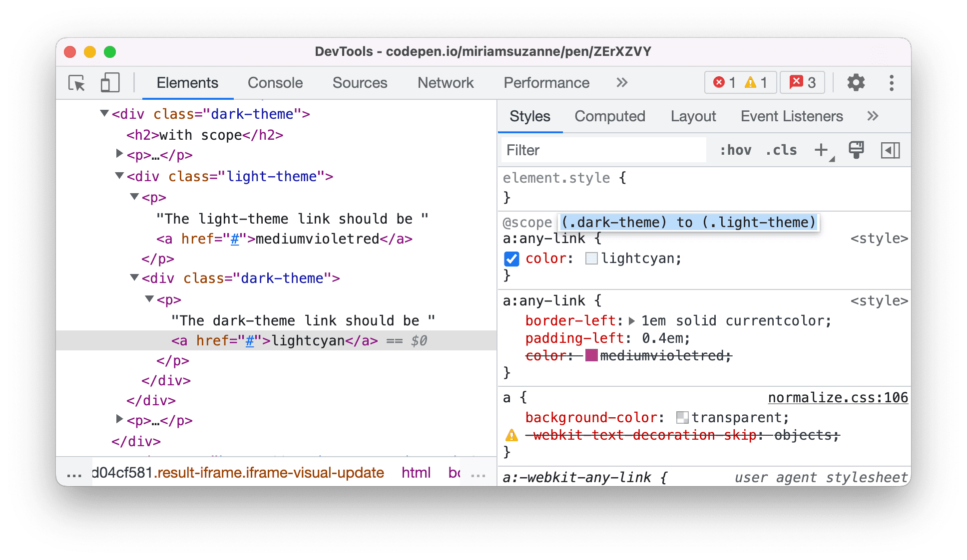
Task: Expand the p element showing ellipsis
Action: [119, 155]
